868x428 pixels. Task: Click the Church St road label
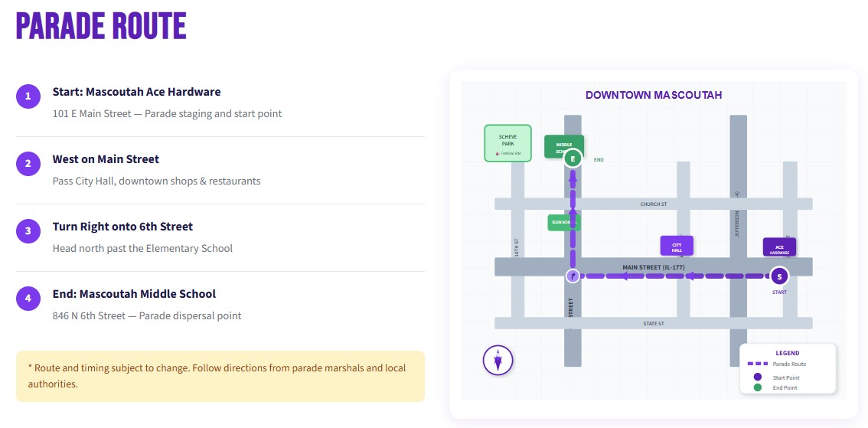tap(654, 204)
